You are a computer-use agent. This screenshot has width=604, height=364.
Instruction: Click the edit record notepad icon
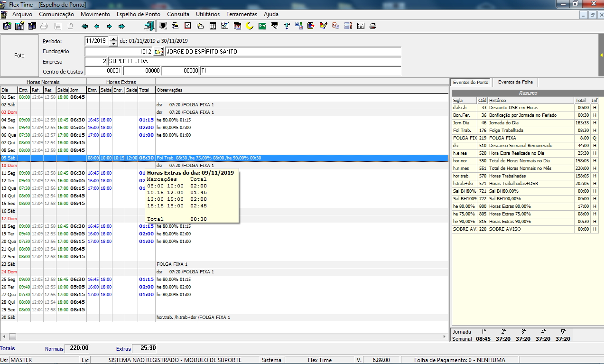click(19, 26)
